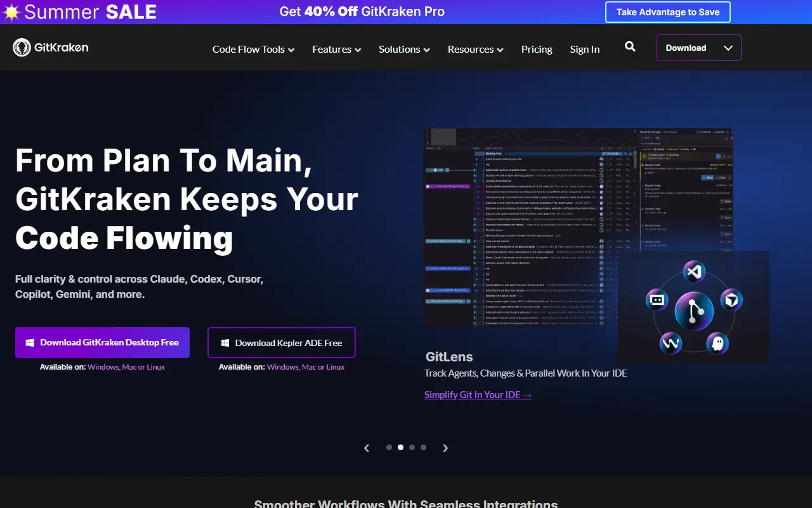
Task: Go to Sign In
Action: coord(584,49)
